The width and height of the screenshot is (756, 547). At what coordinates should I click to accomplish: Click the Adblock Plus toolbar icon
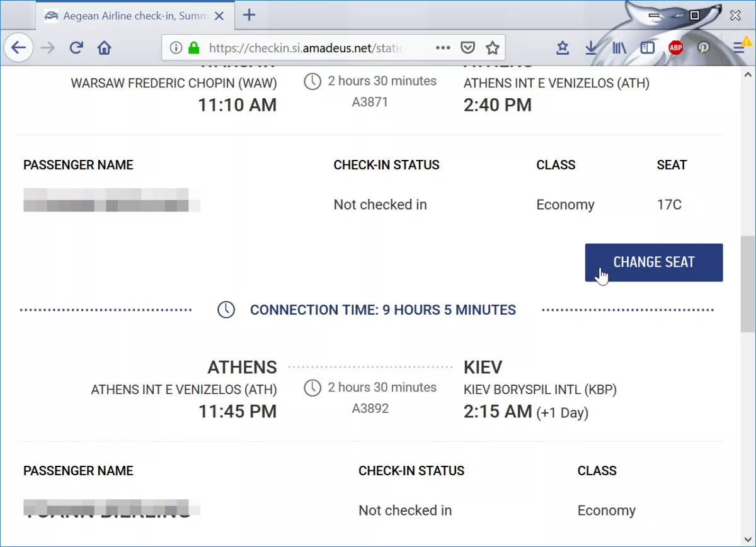click(675, 47)
